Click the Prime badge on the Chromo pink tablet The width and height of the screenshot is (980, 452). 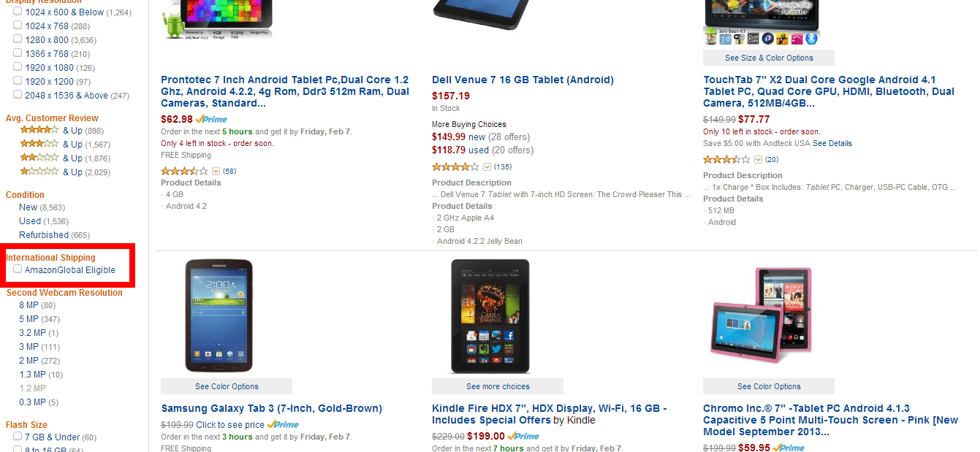coord(788,447)
